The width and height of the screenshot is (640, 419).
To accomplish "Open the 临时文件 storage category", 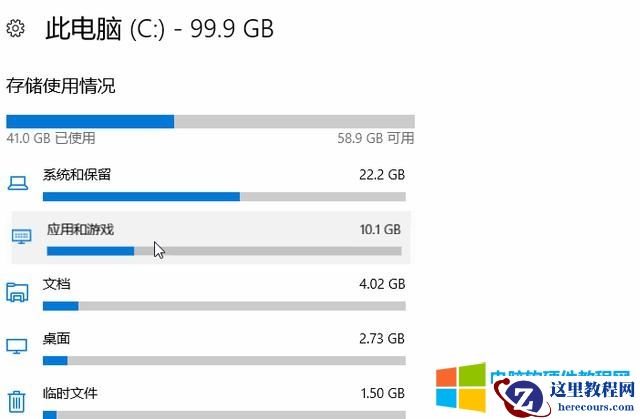I will pyautogui.click(x=70, y=393).
